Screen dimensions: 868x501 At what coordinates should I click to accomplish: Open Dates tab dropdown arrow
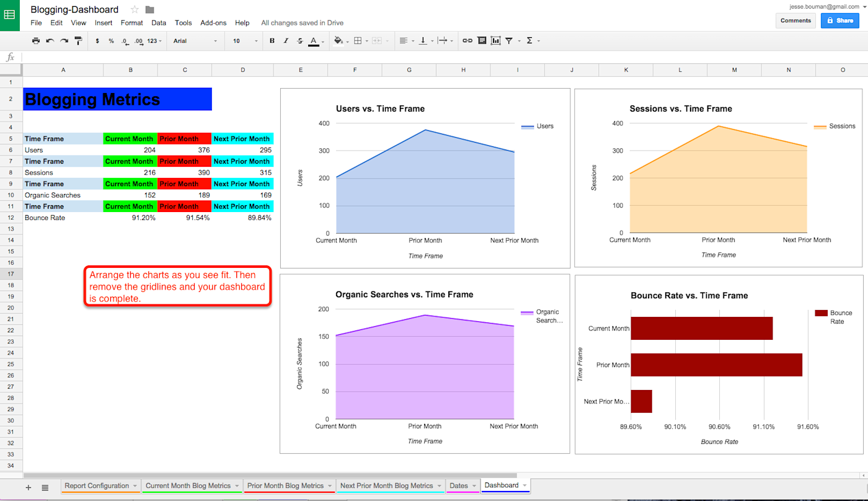tap(474, 486)
